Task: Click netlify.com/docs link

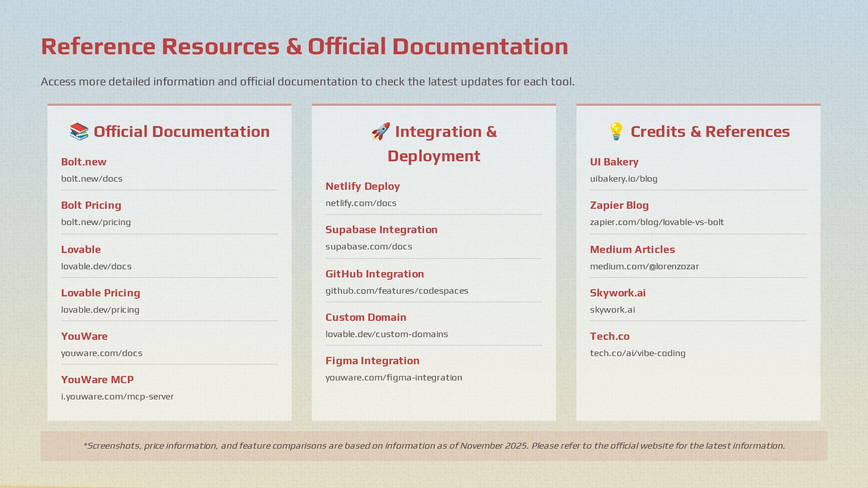Action: 361,203
